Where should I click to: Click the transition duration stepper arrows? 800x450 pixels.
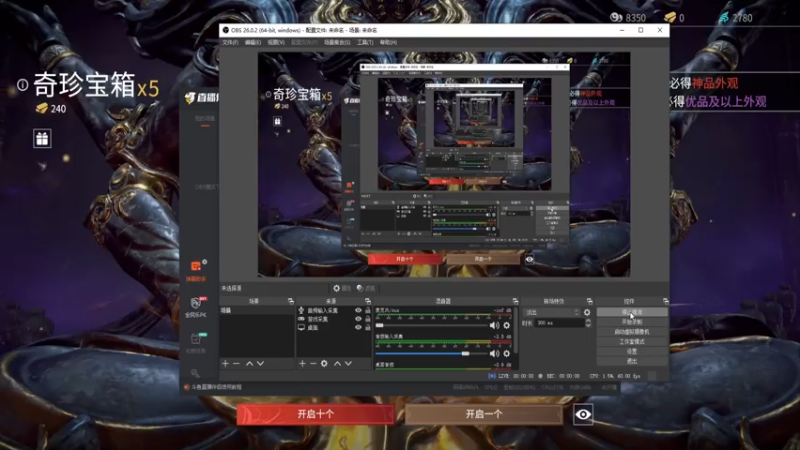[588, 323]
